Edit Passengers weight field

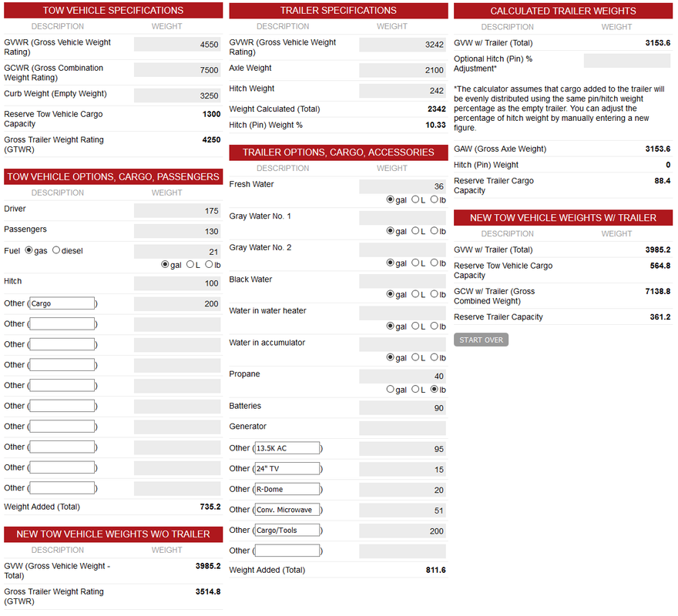(177, 232)
